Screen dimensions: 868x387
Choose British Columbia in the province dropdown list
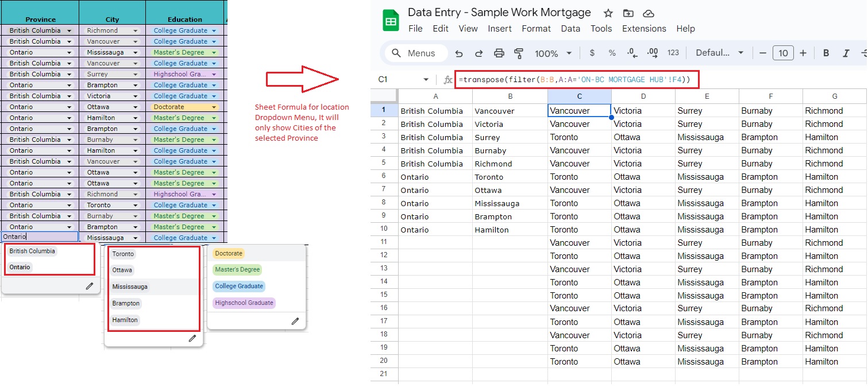pyautogui.click(x=32, y=251)
